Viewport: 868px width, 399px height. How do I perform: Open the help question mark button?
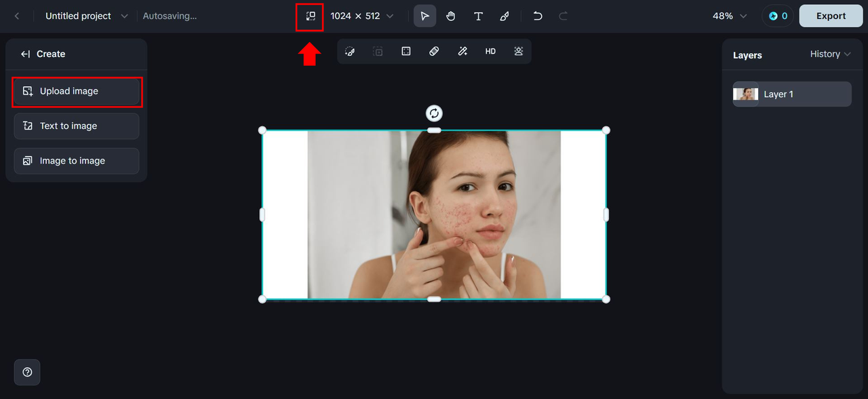coord(27,372)
